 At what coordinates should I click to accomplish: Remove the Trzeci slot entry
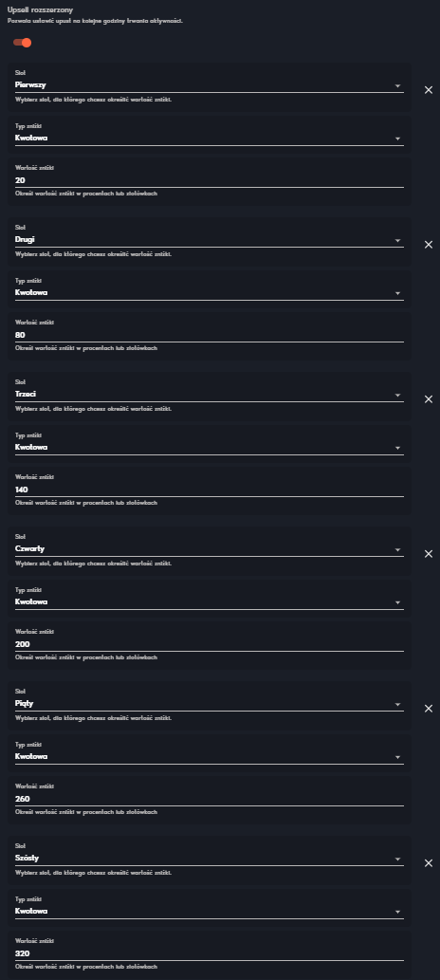click(x=428, y=398)
